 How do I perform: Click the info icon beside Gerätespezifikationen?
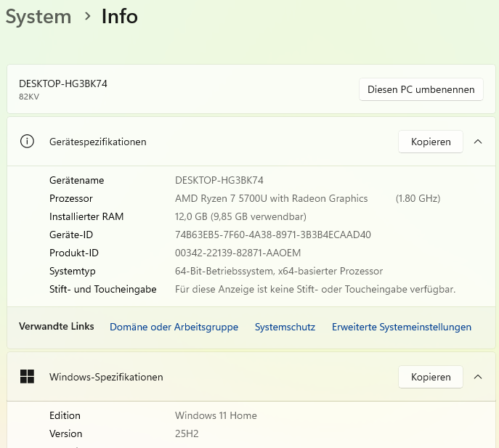(27, 142)
